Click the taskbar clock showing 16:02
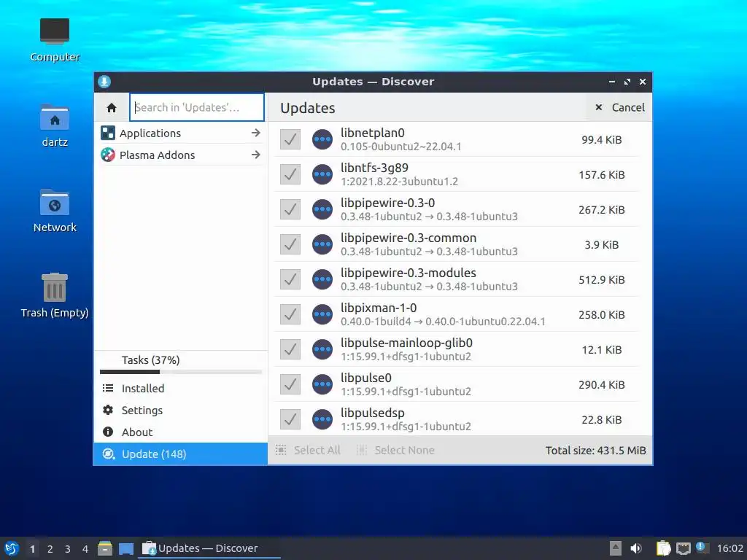This screenshot has height=560, width=747. [729, 548]
